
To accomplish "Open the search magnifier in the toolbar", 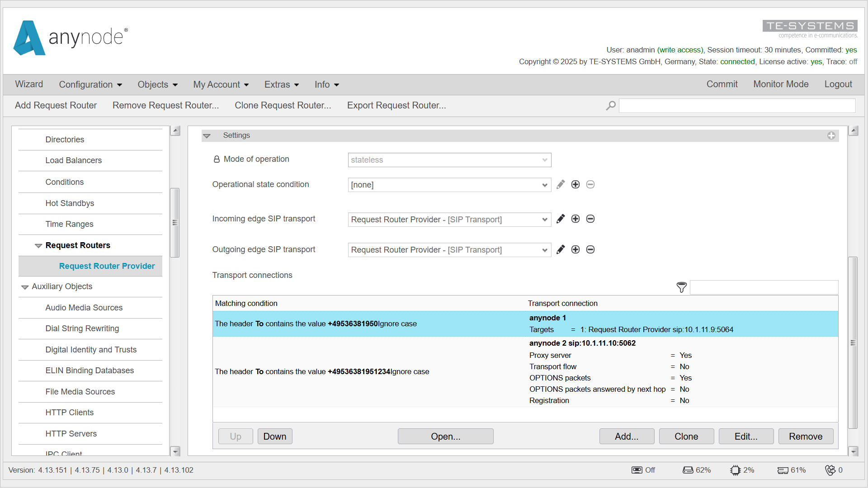I will [610, 105].
